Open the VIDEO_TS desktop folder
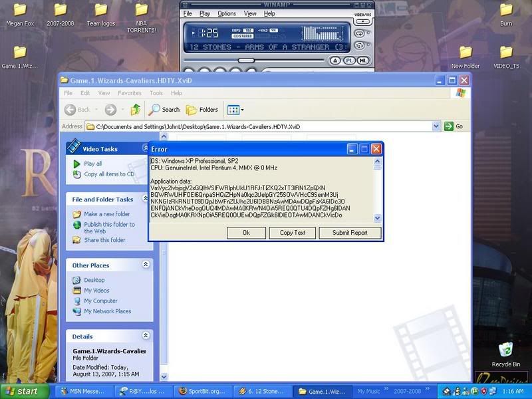The height and width of the screenshot is (399, 532). [x=506, y=57]
